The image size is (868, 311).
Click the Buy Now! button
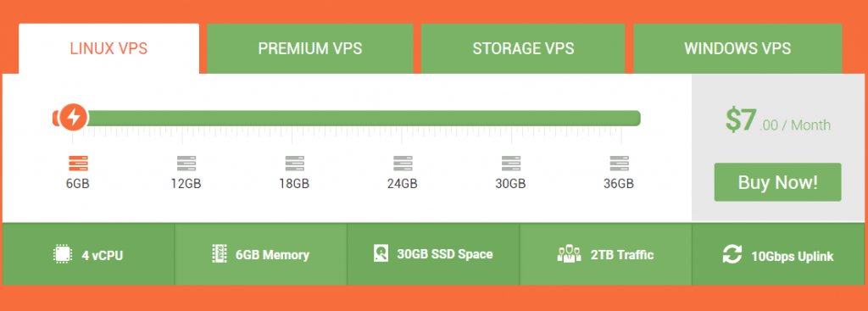778,182
